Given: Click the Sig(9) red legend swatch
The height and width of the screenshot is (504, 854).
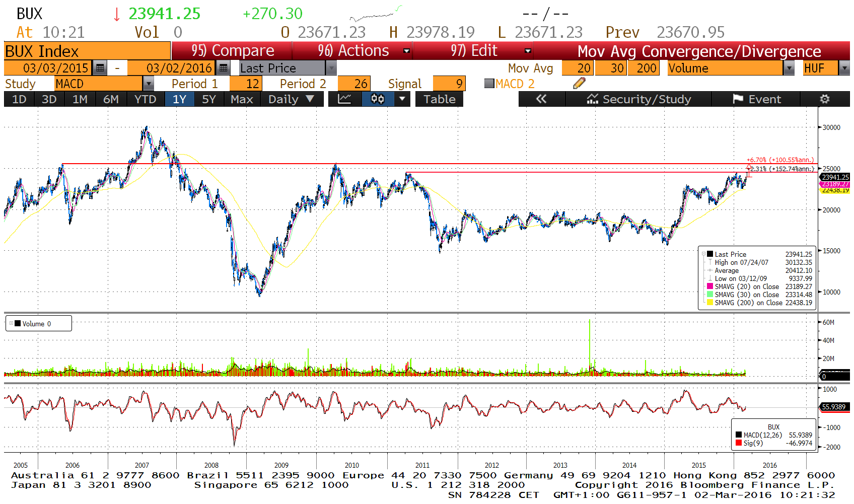Looking at the screenshot, I should pyautogui.click(x=739, y=443).
